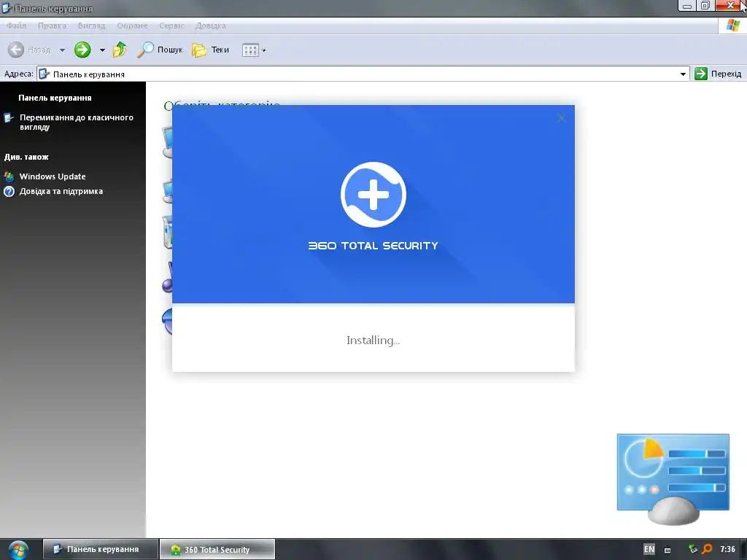Click the Control Panel graphic thumbnail
The width and height of the screenshot is (747, 560).
(673, 479)
